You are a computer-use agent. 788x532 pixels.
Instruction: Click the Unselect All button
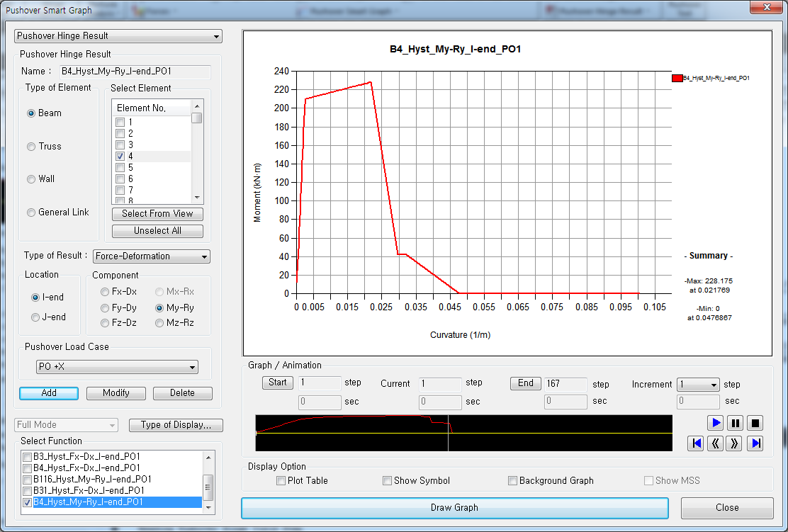pyautogui.click(x=157, y=231)
